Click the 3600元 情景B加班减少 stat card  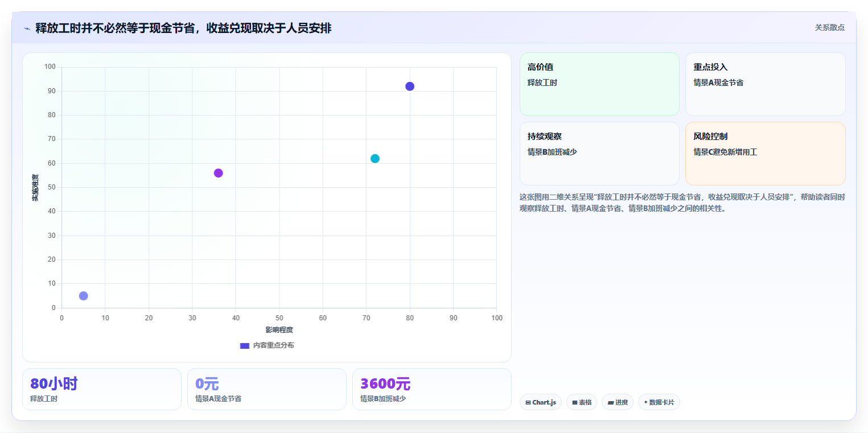click(x=432, y=389)
